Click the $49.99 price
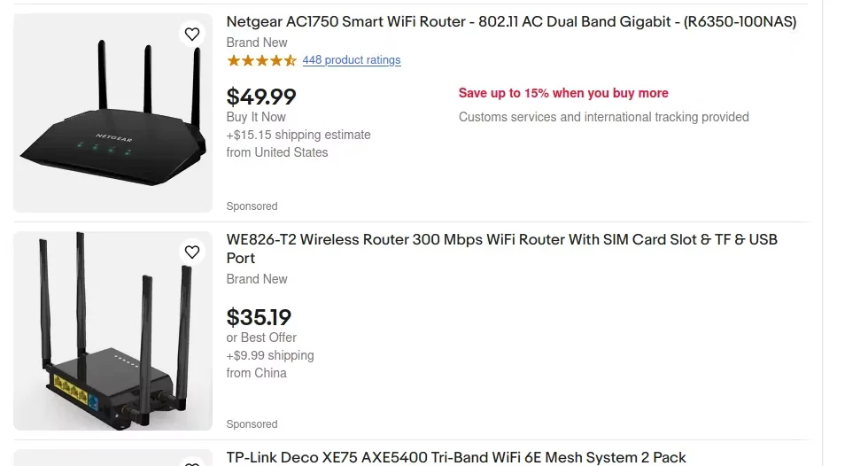 click(261, 97)
